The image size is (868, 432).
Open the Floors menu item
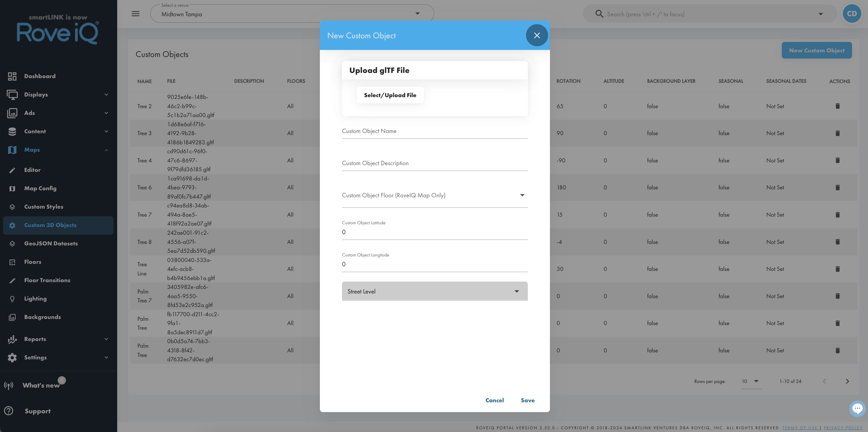point(58,262)
